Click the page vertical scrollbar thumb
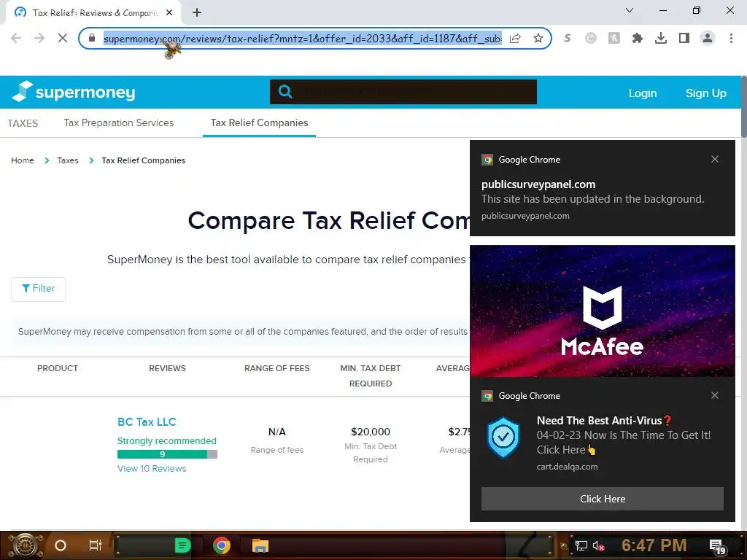This screenshot has height=560, width=747. coord(743,106)
